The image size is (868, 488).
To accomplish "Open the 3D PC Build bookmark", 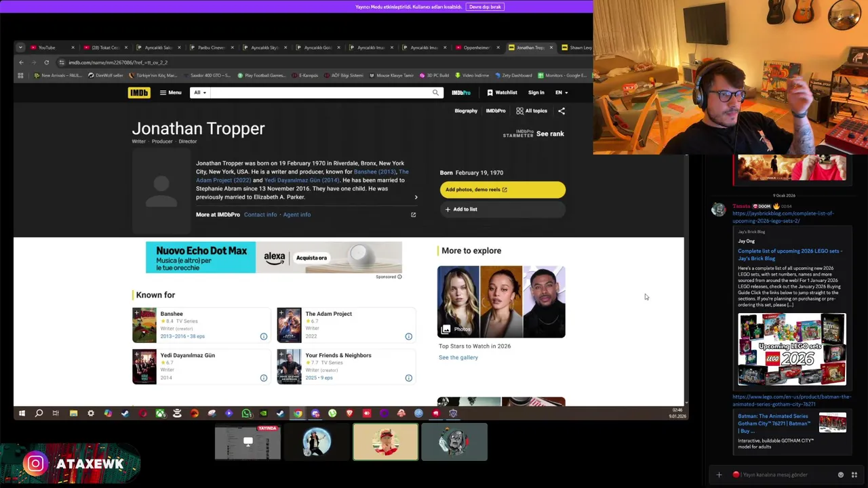I will pyautogui.click(x=434, y=75).
